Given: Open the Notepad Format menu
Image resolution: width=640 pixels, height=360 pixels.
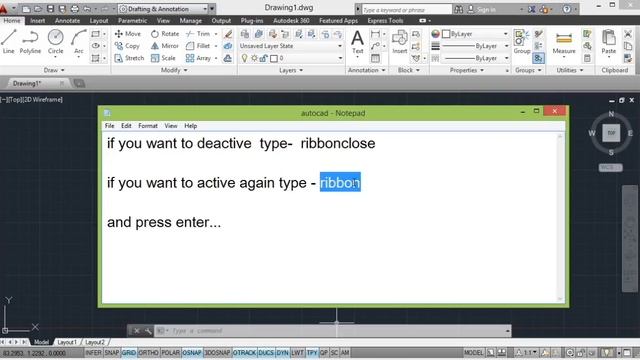Looking at the screenshot, I should tap(148, 126).
